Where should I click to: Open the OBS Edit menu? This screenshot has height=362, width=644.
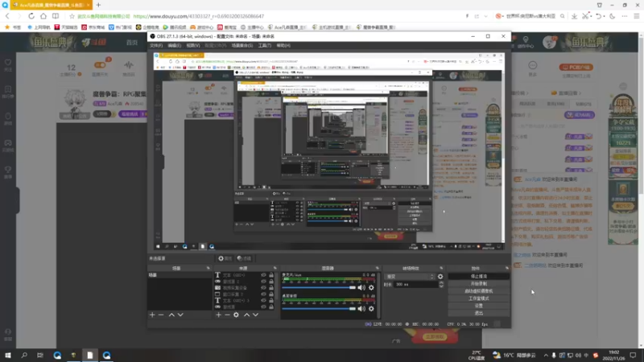point(175,46)
